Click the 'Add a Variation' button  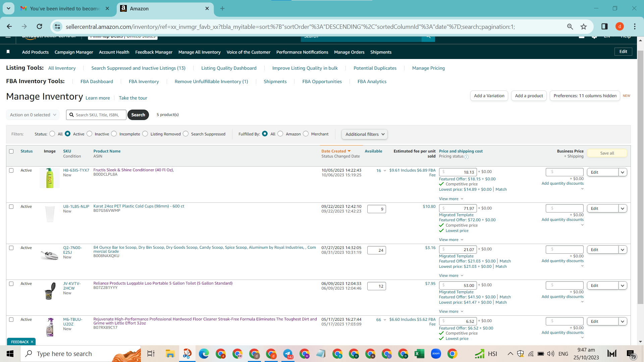click(x=489, y=96)
